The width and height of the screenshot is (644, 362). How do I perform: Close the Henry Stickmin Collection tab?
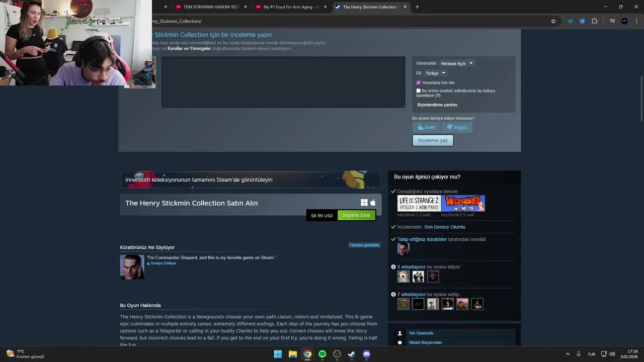(405, 7)
